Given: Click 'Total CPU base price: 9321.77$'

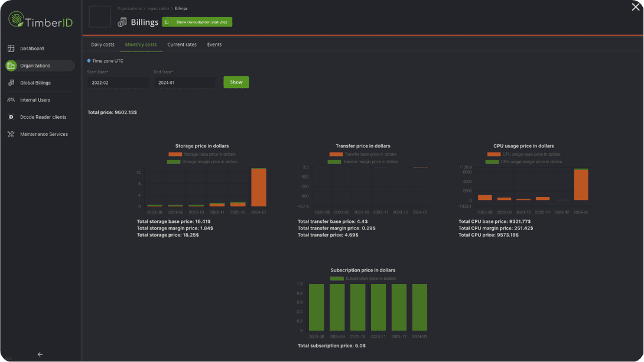Looking at the screenshot, I should point(495,221).
